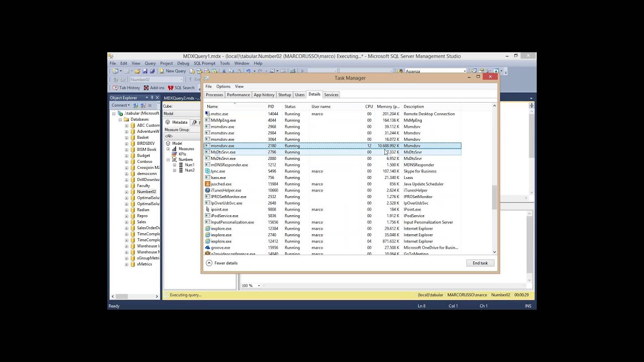Click the iTunesHelper.exe process icon

pos(207,190)
